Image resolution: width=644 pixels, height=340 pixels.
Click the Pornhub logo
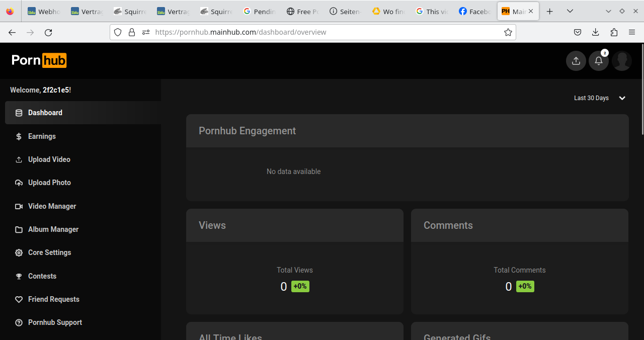(x=39, y=60)
